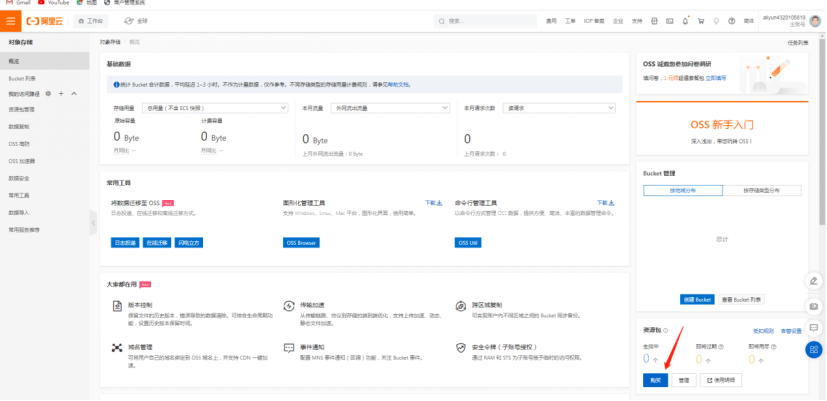This screenshot has width=827, height=401.
Task: Open the 帮助文档 link in the info banner
Action: click(399, 84)
